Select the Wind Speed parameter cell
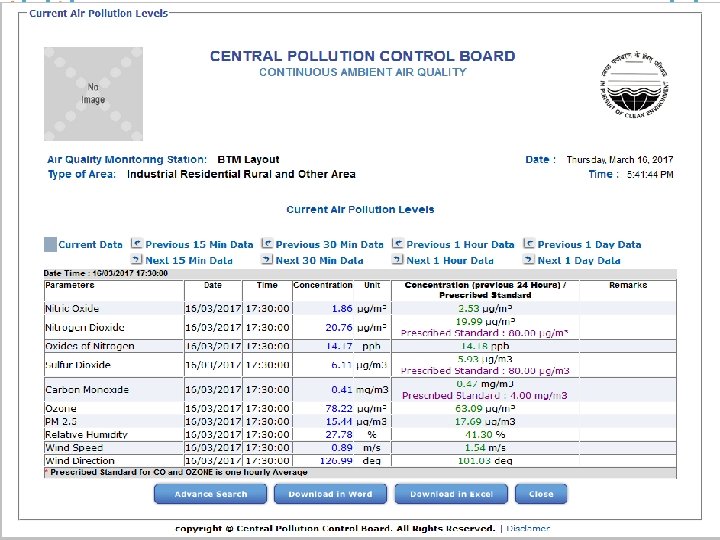Viewport: 720px width, 540px height. tap(114, 448)
